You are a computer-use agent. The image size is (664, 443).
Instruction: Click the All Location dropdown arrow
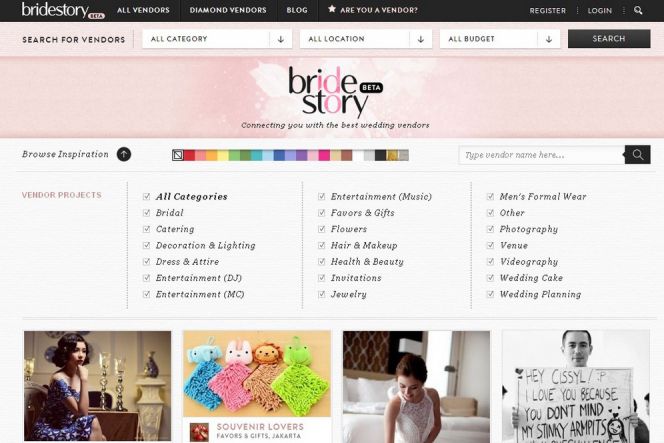421,39
